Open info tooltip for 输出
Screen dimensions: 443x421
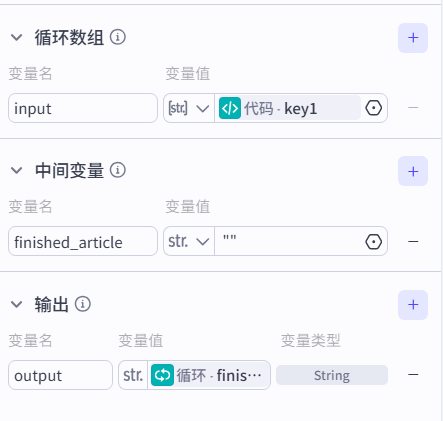(83, 304)
